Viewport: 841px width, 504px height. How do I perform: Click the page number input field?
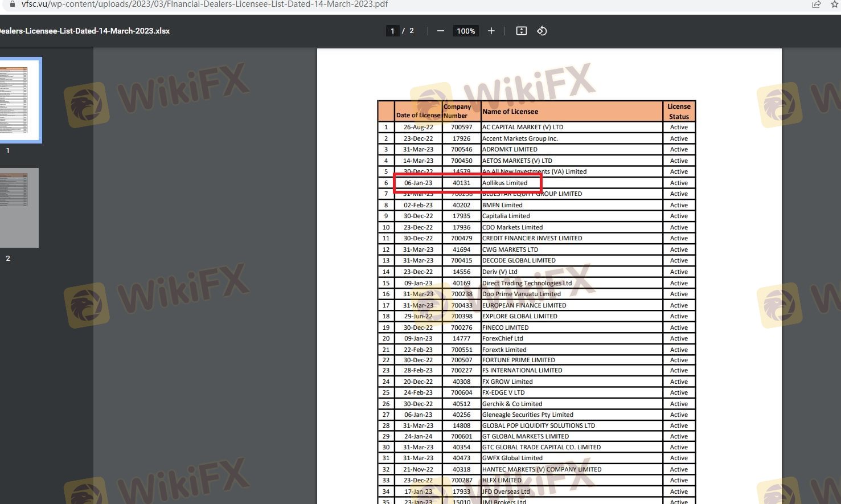pos(392,31)
